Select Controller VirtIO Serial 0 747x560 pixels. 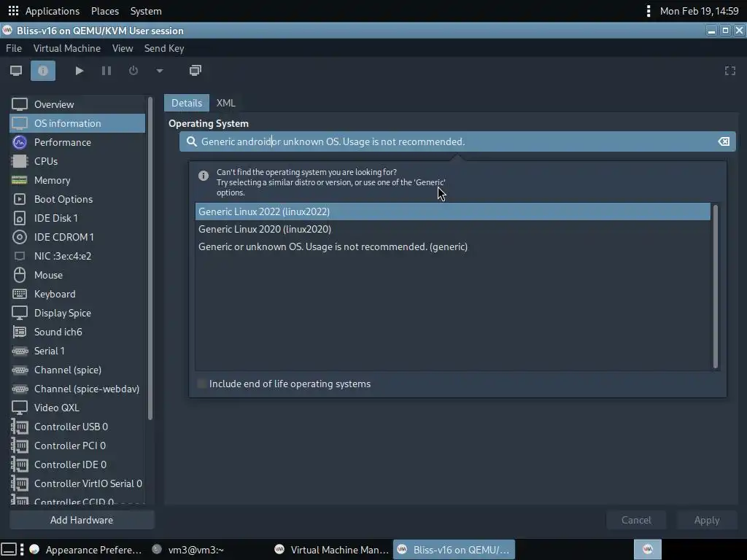click(x=77, y=484)
